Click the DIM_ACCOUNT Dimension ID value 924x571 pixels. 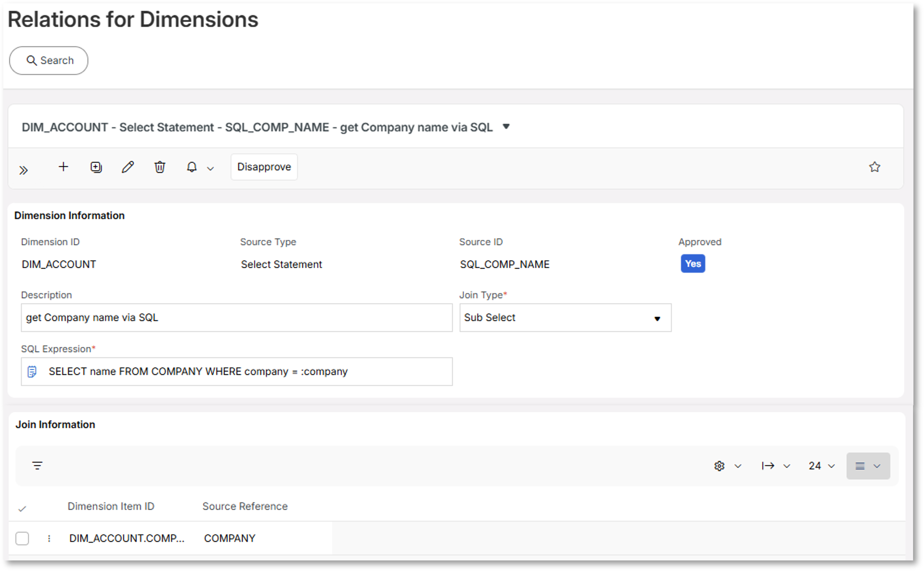[59, 264]
